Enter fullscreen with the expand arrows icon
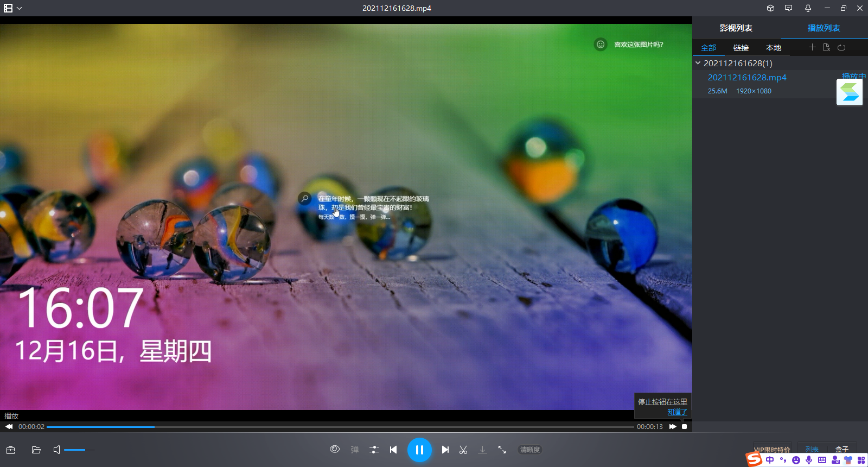Screen dimensions: 868x467 tap(502, 450)
